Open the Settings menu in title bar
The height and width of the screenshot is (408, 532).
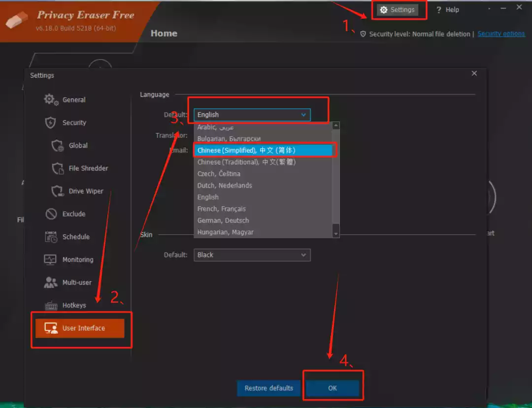(x=398, y=10)
